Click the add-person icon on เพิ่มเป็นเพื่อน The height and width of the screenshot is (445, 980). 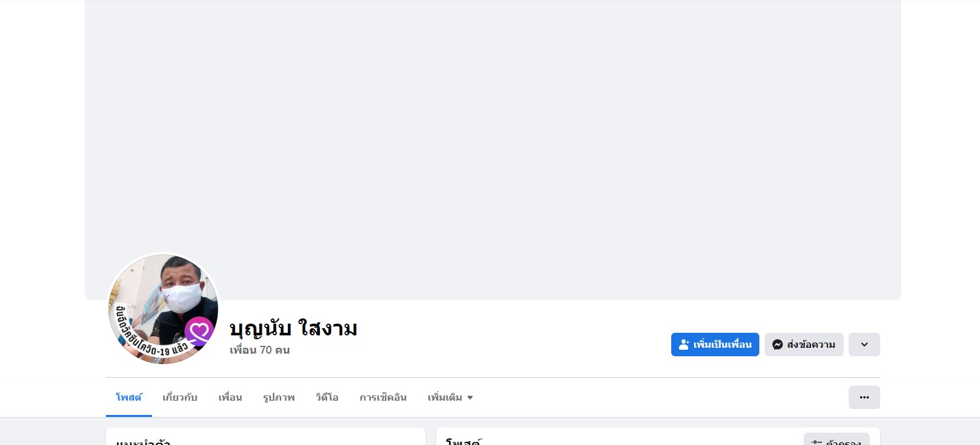[684, 345]
